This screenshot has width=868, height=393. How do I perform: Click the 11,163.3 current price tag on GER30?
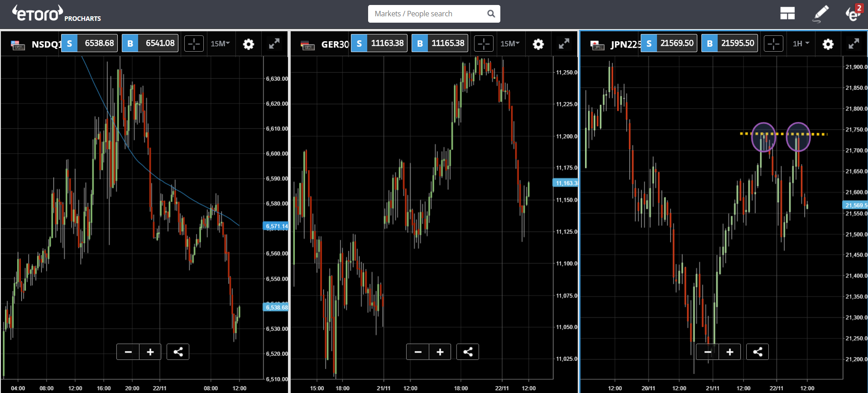pos(566,183)
